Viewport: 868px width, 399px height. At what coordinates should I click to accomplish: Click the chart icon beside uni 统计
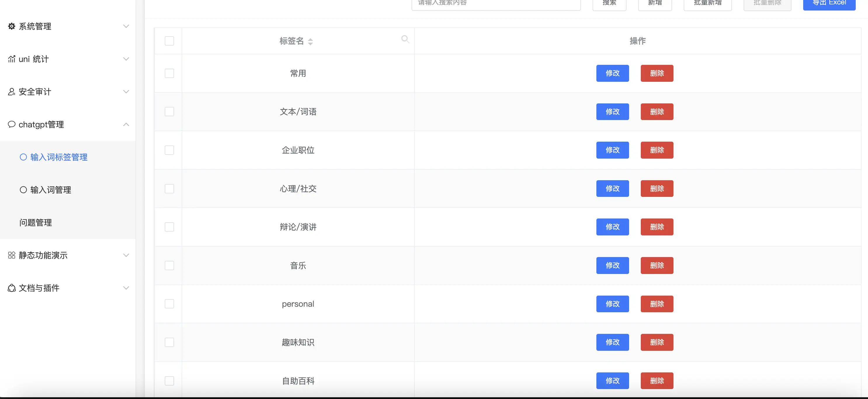tap(11, 59)
